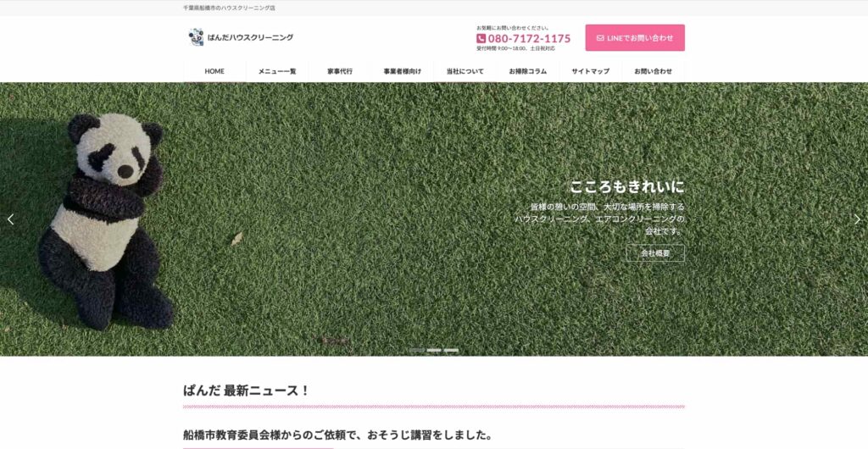Click the envelope icon on the LINE button
Image resolution: width=868 pixels, height=449 pixels.
coord(600,38)
